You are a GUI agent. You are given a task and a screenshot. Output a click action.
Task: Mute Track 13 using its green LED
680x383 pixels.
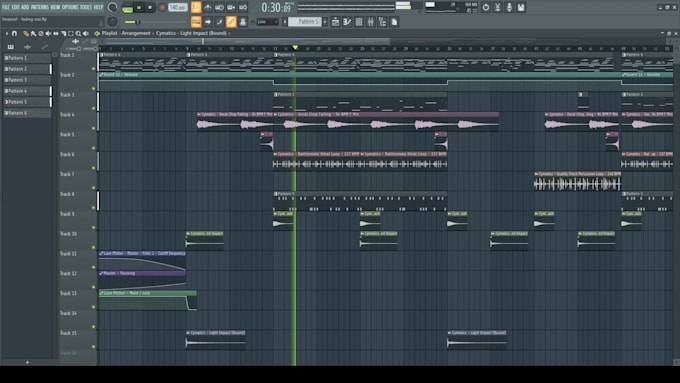pyautogui.click(x=93, y=307)
